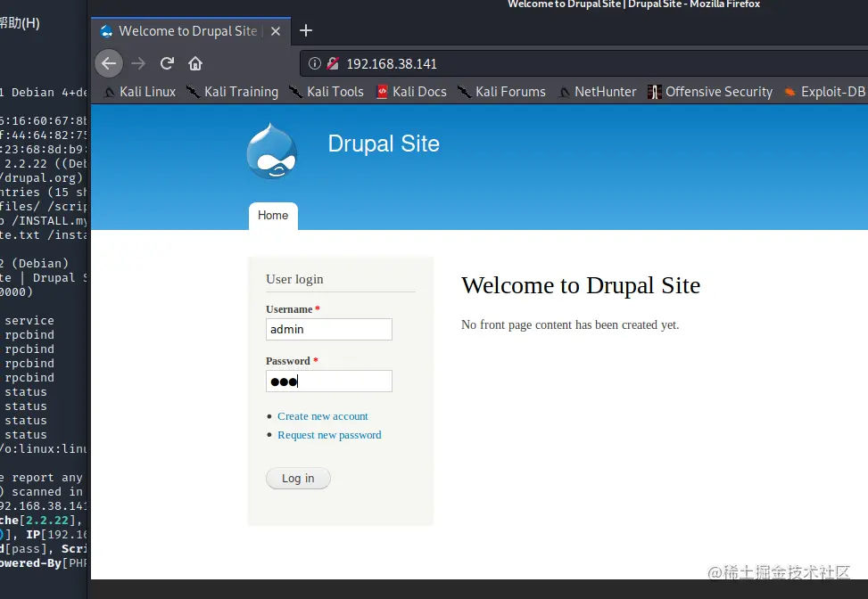
Task: Follow the Create new account link
Action: (323, 416)
